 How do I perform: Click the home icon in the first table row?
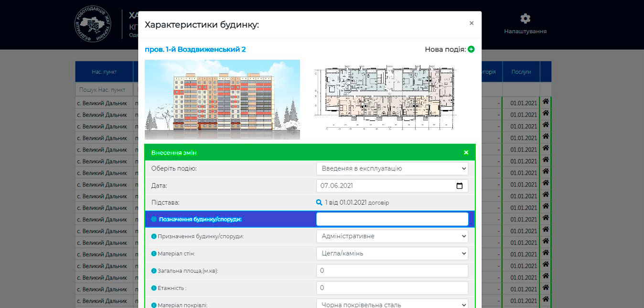coord(545,102)
